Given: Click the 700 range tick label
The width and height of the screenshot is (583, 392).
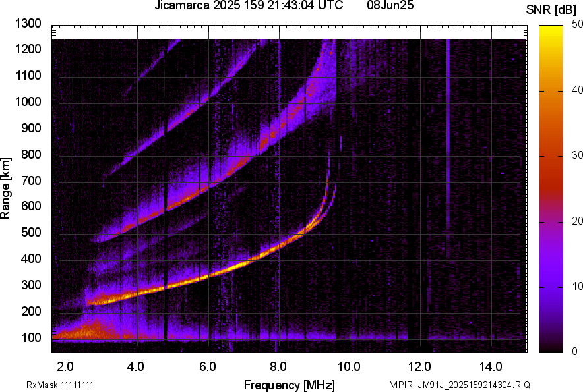Looking at the screenshot, I should click(31, 181).
